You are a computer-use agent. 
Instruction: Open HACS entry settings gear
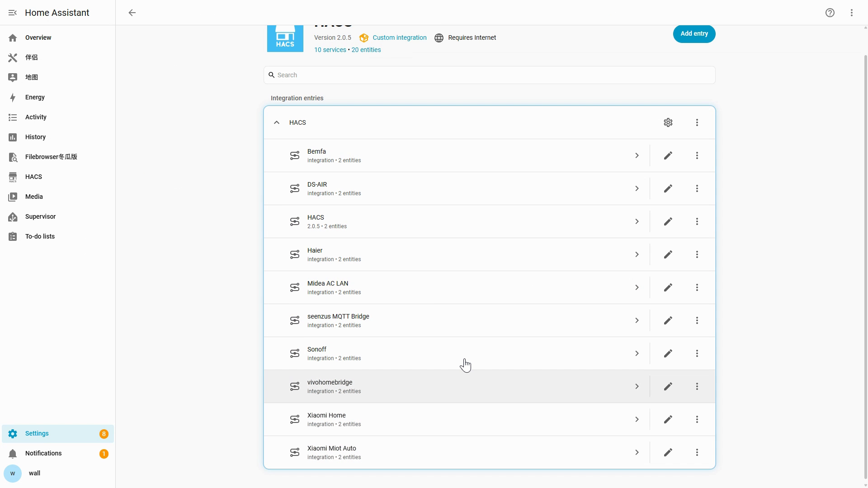(668, 122)
